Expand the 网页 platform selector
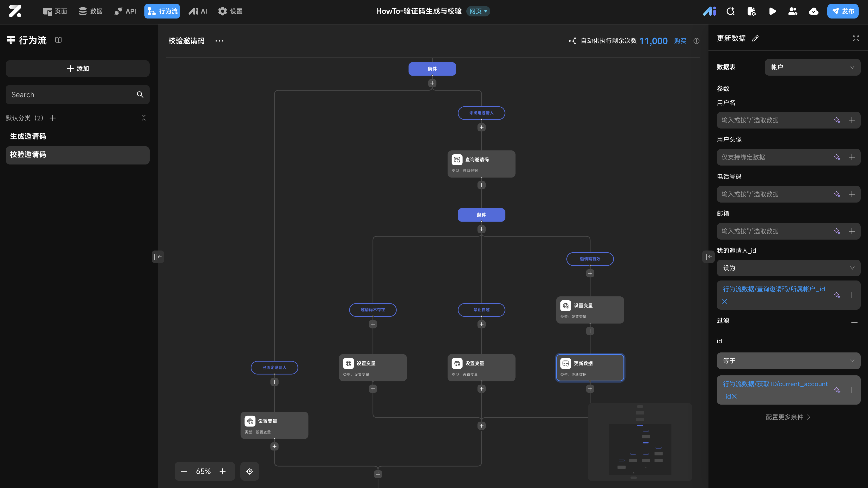The image size is (868, 488). pyautogui.click(x=478, y=11)
